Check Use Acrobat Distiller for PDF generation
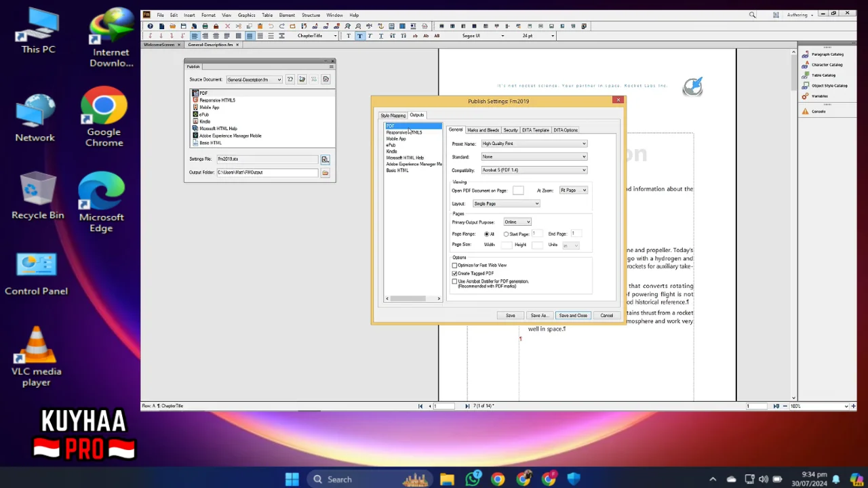This screenshot has height=488, width=868. (455, 281)
